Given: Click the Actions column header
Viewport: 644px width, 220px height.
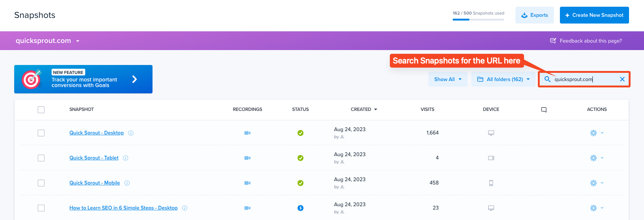Looking at the screenshot, I should click(x=597, y=109).
